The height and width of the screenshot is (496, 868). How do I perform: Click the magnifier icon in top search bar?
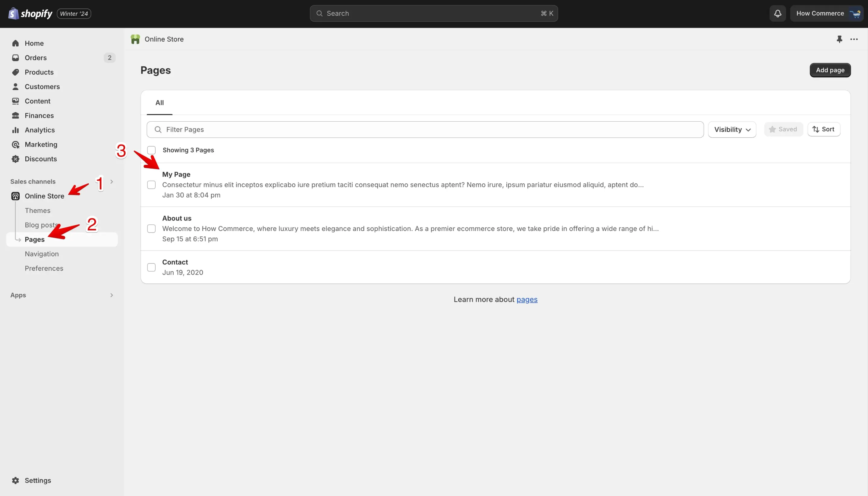319,14
